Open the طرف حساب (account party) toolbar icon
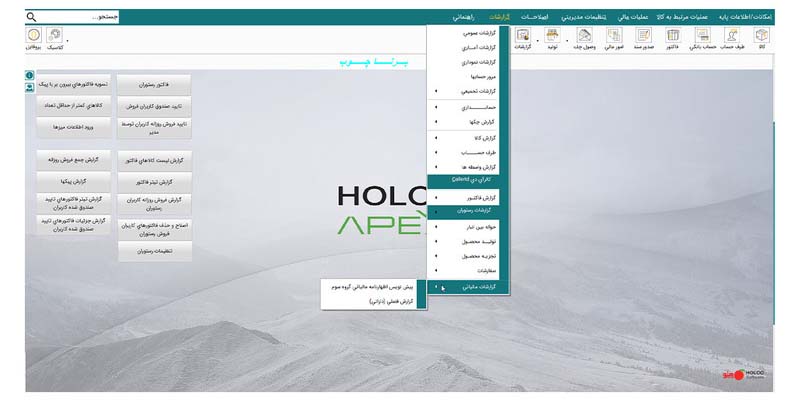Screen dimensions: 800x402 coord(732,36)
